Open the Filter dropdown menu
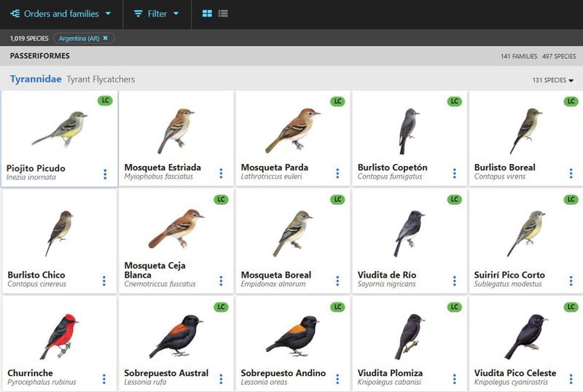Viewport: 583px width, 392px height. tap(157, 14)
